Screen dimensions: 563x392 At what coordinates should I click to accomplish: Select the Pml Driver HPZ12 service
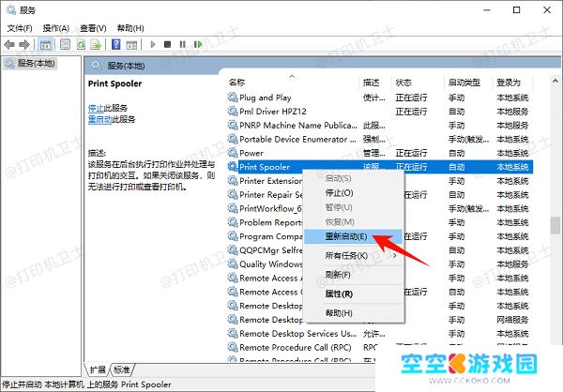[x=380, y=112]
